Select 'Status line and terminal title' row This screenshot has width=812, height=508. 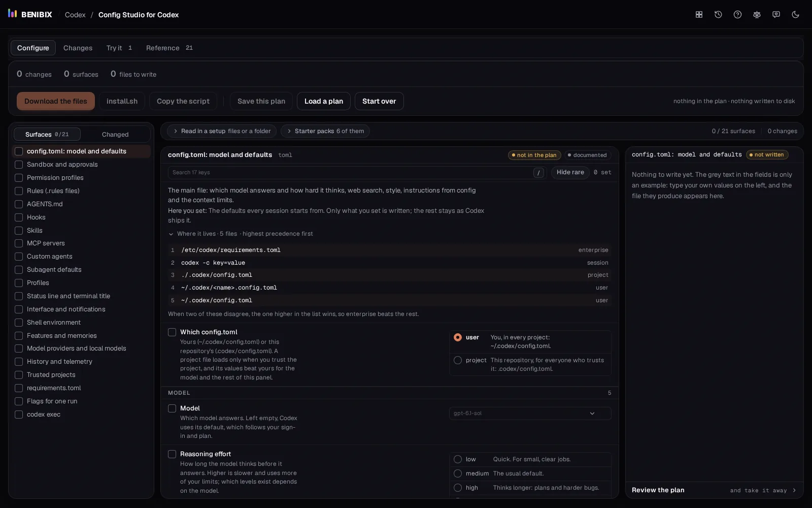(81, 296)
